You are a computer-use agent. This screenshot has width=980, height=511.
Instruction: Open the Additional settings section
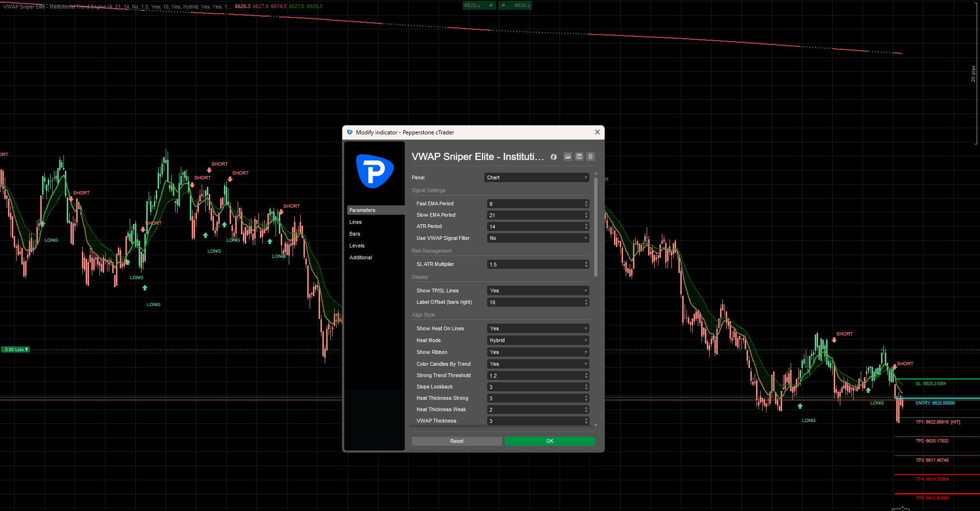point(360,257)
